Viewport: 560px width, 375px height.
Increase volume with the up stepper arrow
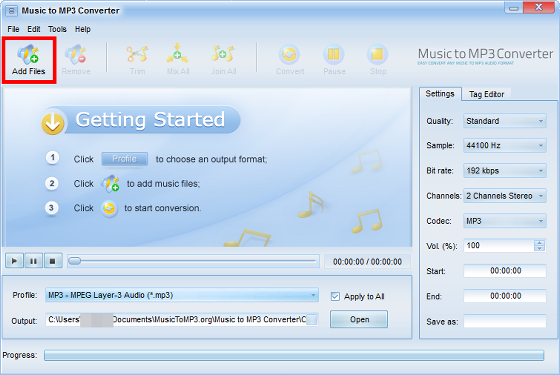click(x=540, y=242)
